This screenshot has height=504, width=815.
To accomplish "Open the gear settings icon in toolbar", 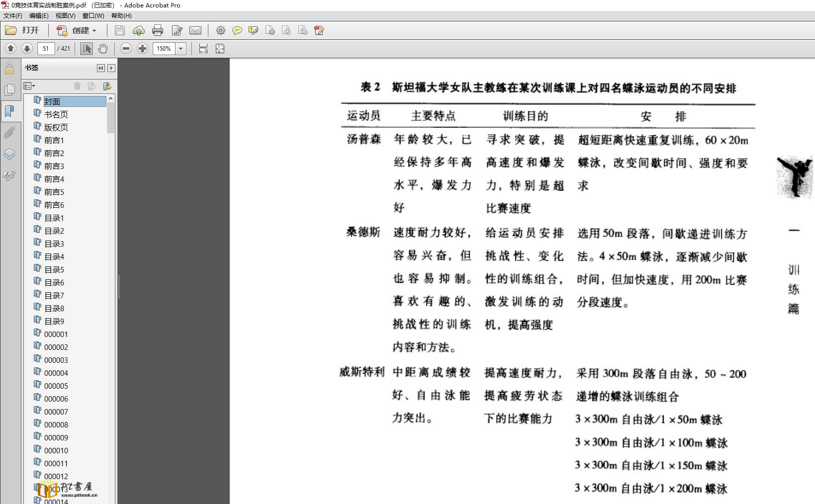I will (x=221, y=31).
